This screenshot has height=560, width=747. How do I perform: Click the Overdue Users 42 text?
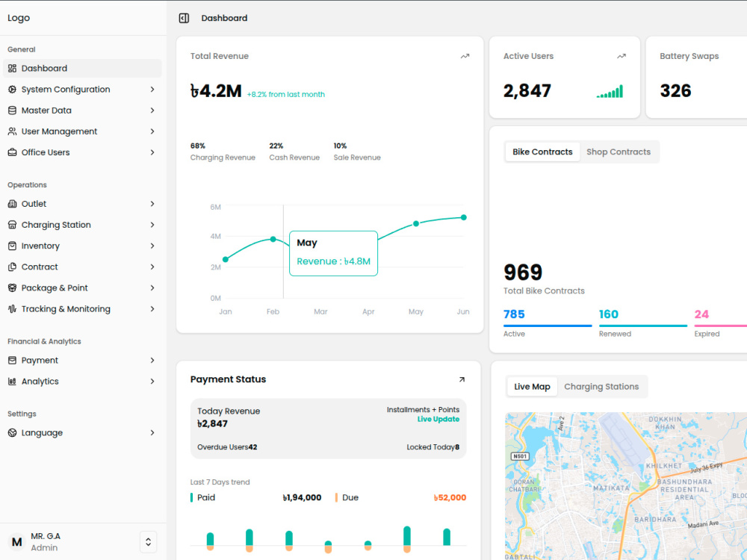(227, 447)
